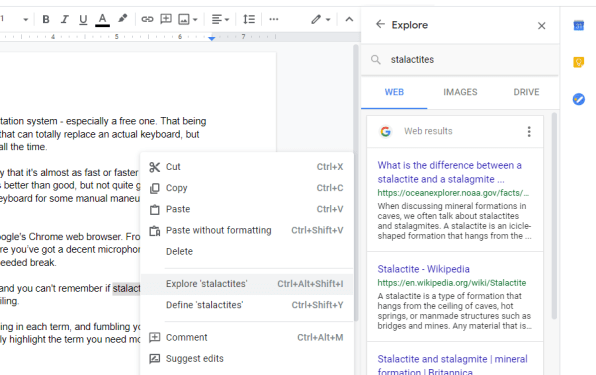The image size is (596, 375).
Task: Click the line spacing icon
Action: point(249,19)
